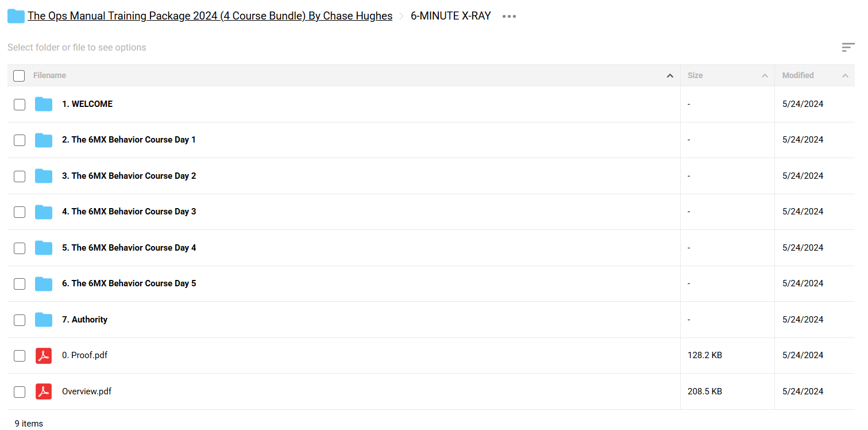
Task: Toggle sort arrow in the Modified column
Action: (x=845, y=75)
